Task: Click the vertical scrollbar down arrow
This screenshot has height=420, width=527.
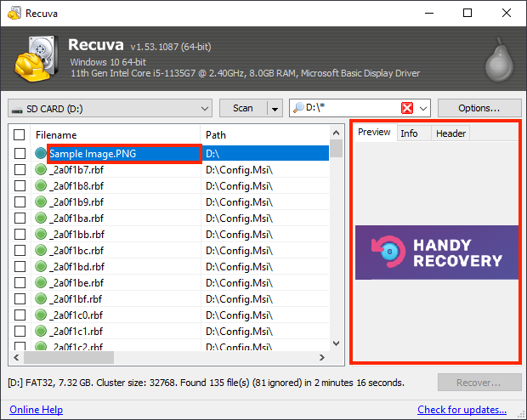Action: click(336, 343)
